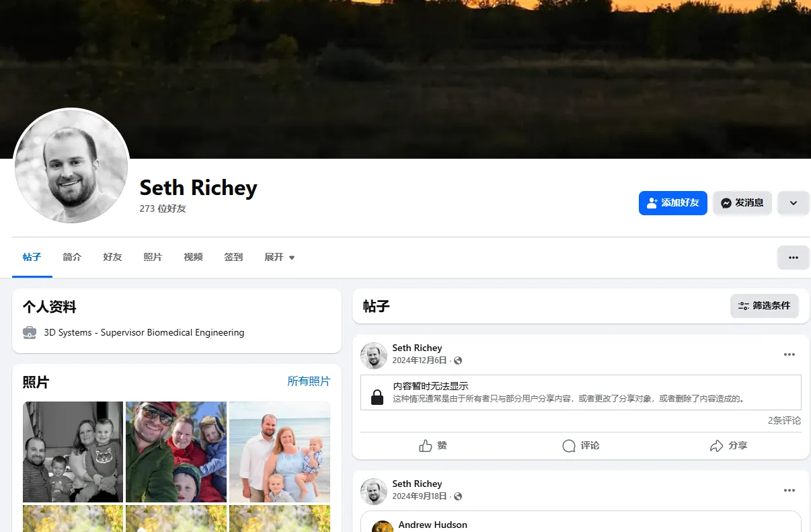Image resolution: width=811 pixels, height=532 pixels.
Task: Open the chevron dropdown next to 发消息
Action: click(794, 203)
